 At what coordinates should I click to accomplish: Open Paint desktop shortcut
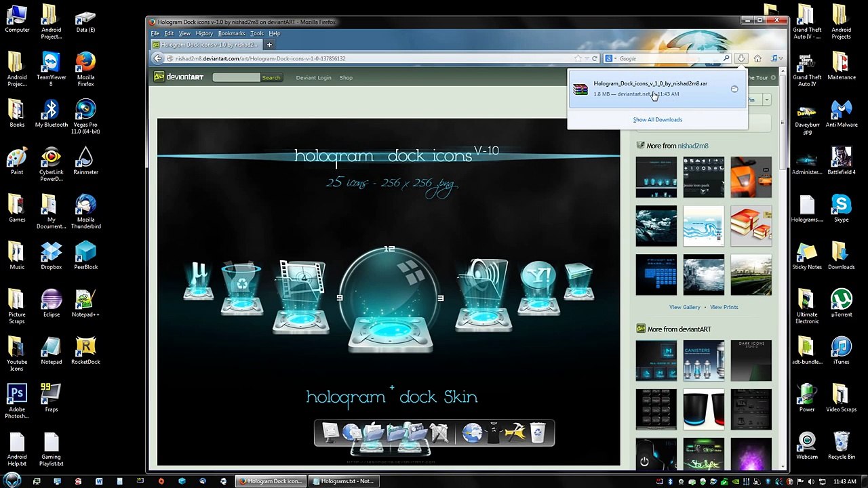(x=17, y=161)
